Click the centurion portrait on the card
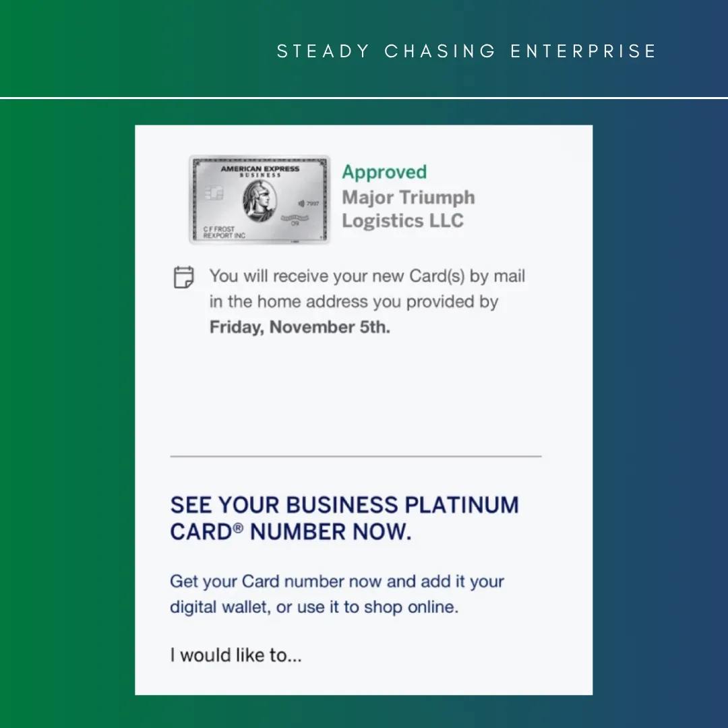 (x=260, y=201)
